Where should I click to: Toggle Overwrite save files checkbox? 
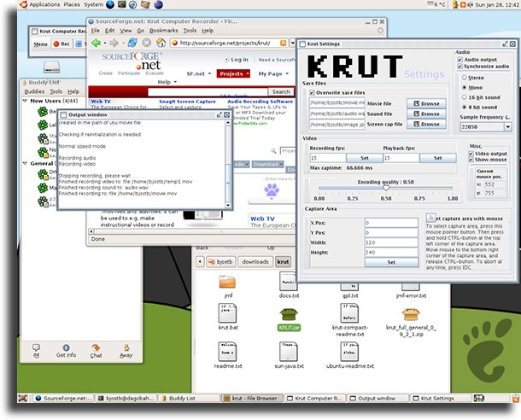click(312, 93)
